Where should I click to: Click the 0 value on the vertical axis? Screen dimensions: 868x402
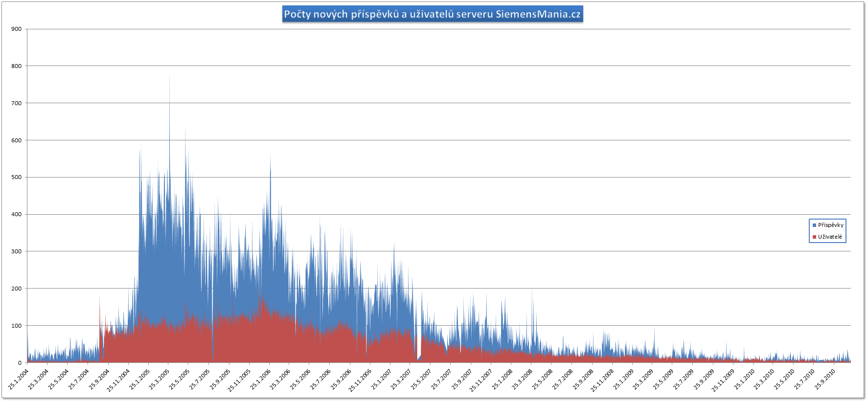click(20, 363)
